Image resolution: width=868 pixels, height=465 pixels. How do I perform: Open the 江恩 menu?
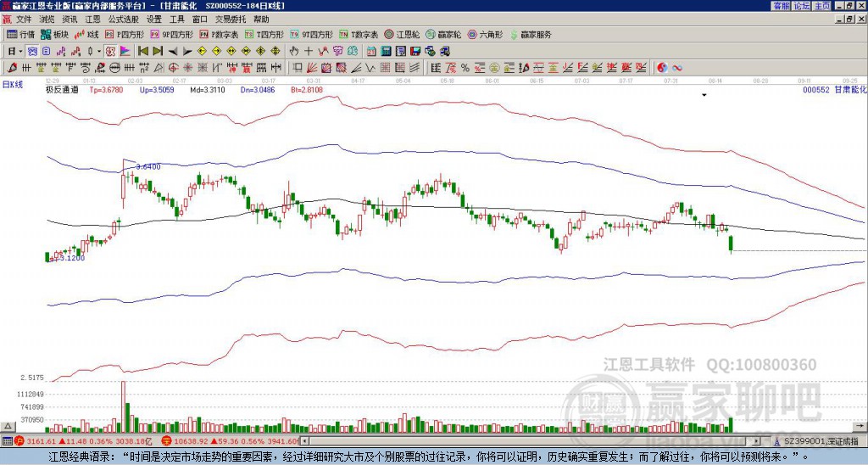(92, 20)
